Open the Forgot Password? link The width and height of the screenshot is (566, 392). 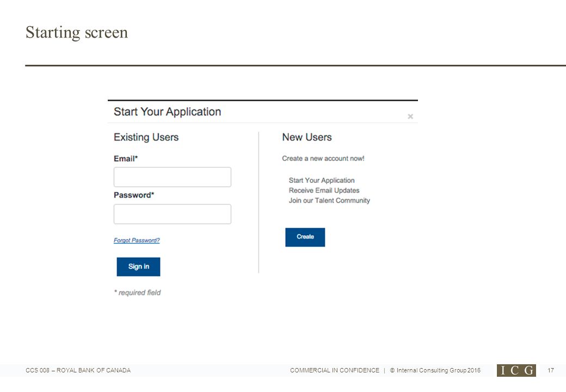pos(137,241)
